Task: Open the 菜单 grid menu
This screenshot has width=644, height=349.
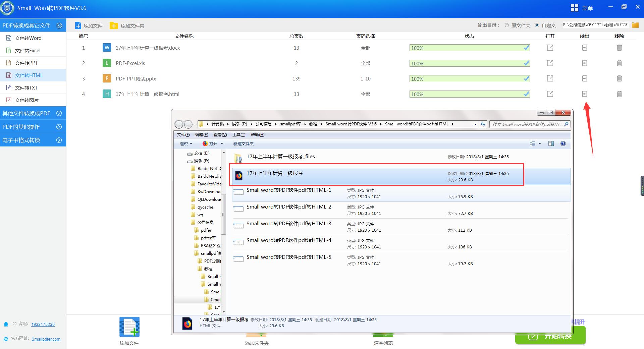Action: point(582,8)
